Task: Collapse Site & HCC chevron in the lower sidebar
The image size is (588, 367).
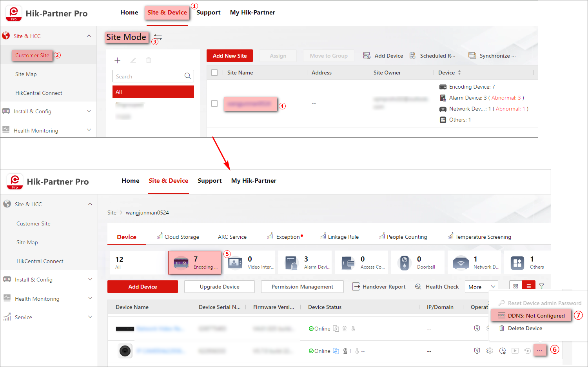Action: click(90, 204)
